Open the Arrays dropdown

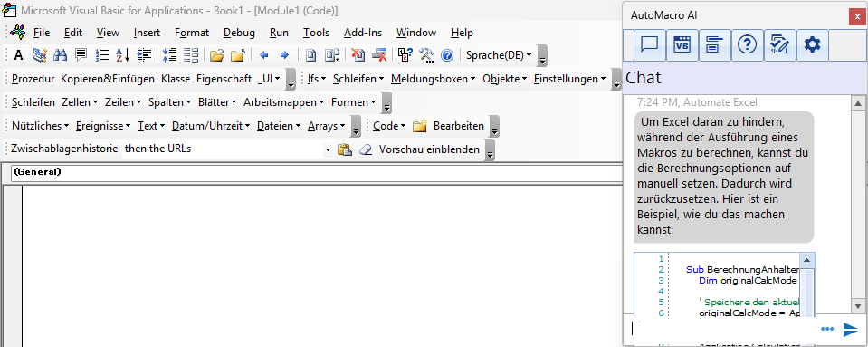(x=326, y=126)
